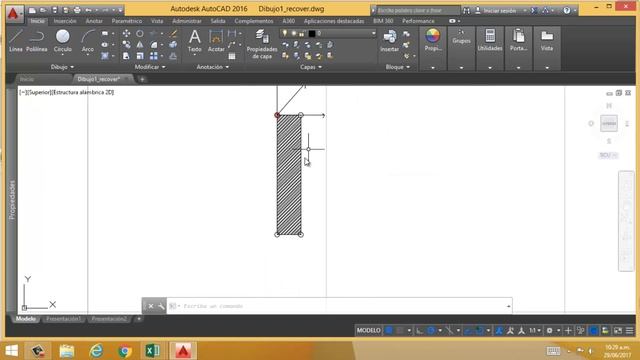Image resolution: width=640 pixels, height=360 pixels.
Task: Select the Acotar dimension tool
Action: point(216,41)
